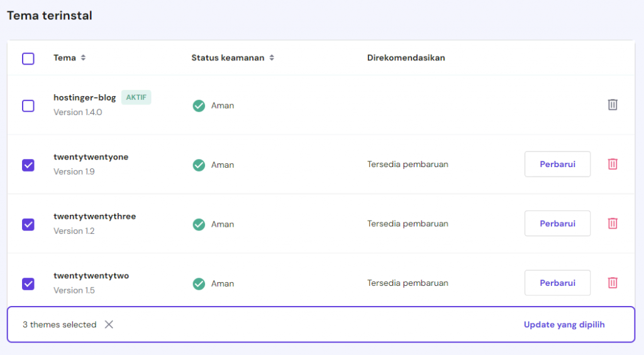Click the AKTIF badge on hostinger-blog
Viewport: 644px width, 355px height.
[136, 97]
